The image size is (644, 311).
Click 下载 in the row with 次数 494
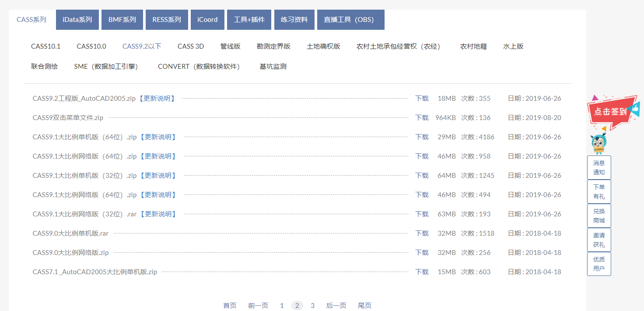[422, 195]
